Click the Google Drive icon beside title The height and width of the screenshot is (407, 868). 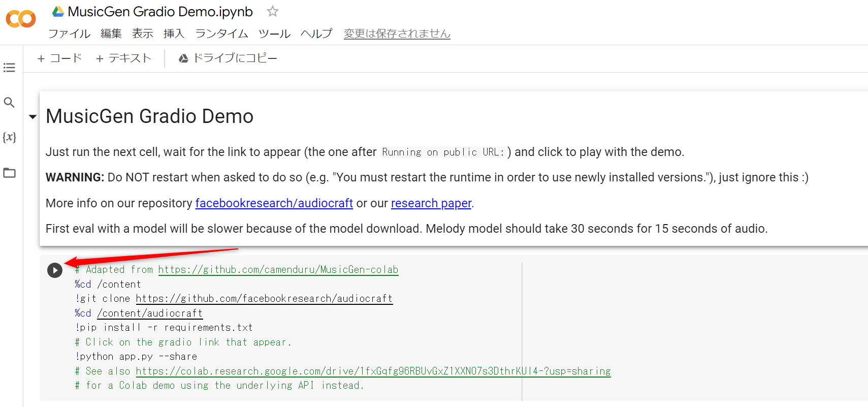coord(58,11)
